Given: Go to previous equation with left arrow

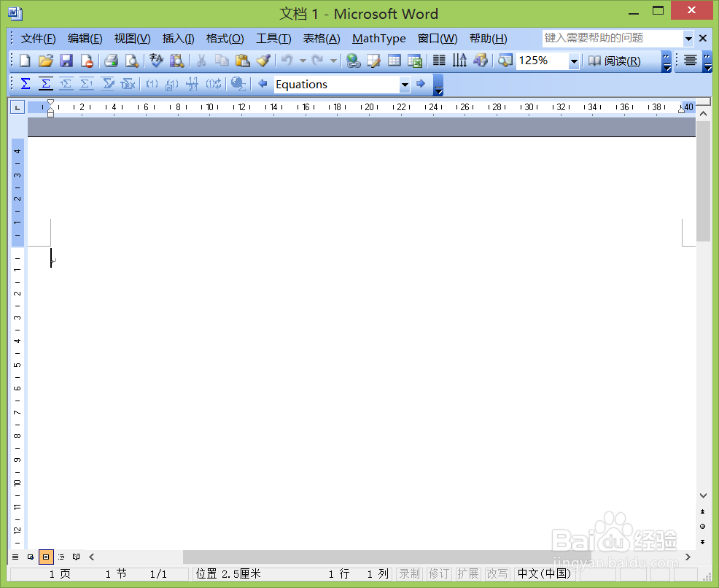Looking at the screenshot, I should click(x=263, y=84).
